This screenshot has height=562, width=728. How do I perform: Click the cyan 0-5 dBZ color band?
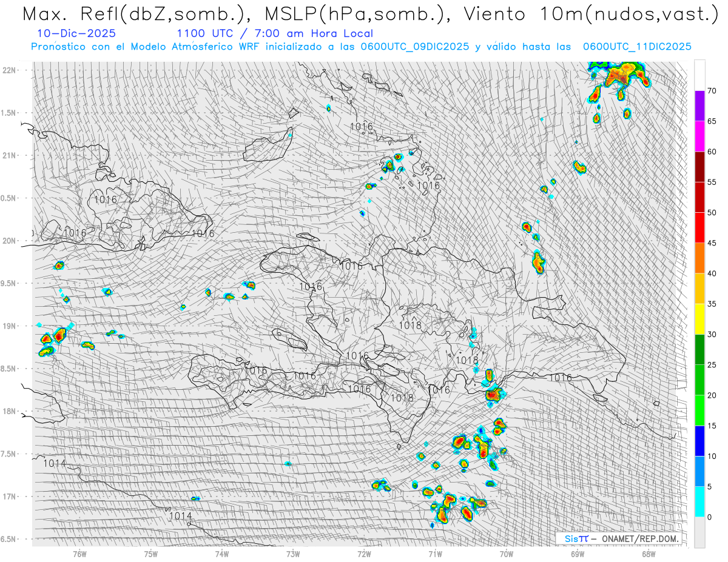699,501
